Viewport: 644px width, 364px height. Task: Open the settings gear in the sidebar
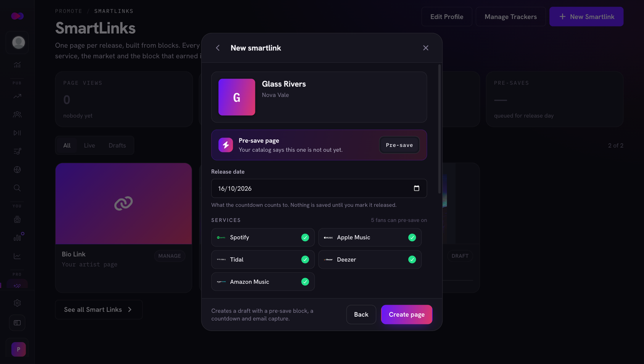pyautogui.click(x=17, y=303)
